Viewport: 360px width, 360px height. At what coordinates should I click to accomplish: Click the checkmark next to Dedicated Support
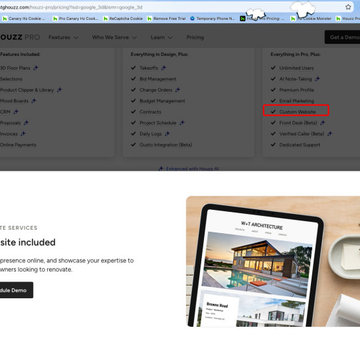tap(273, 145)
